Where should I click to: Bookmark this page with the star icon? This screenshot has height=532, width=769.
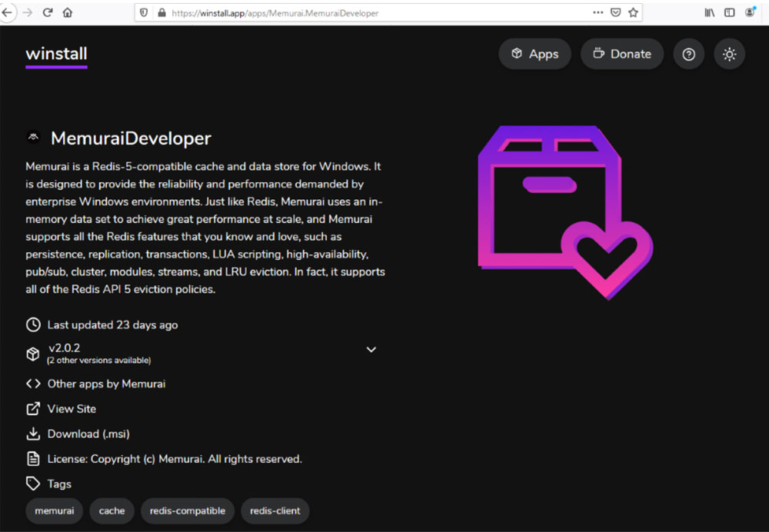(x=633, y=13)
